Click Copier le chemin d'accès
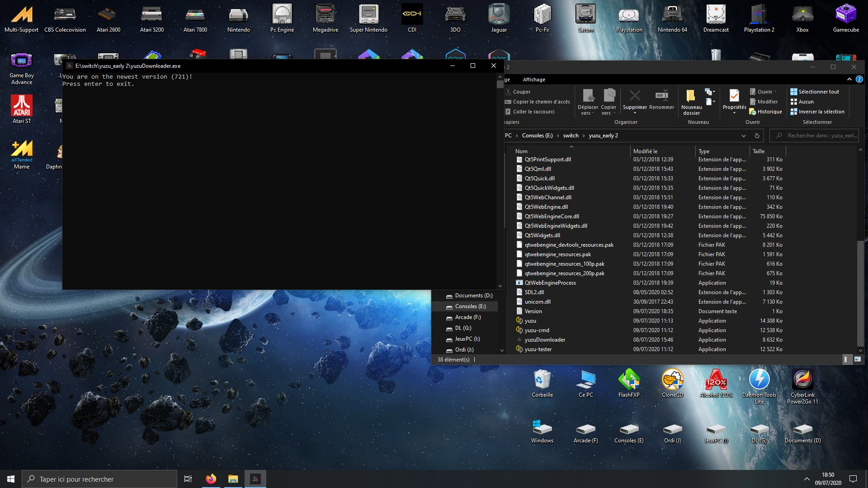The width and height of the screenshot is (868, 488). coord(538,102)
